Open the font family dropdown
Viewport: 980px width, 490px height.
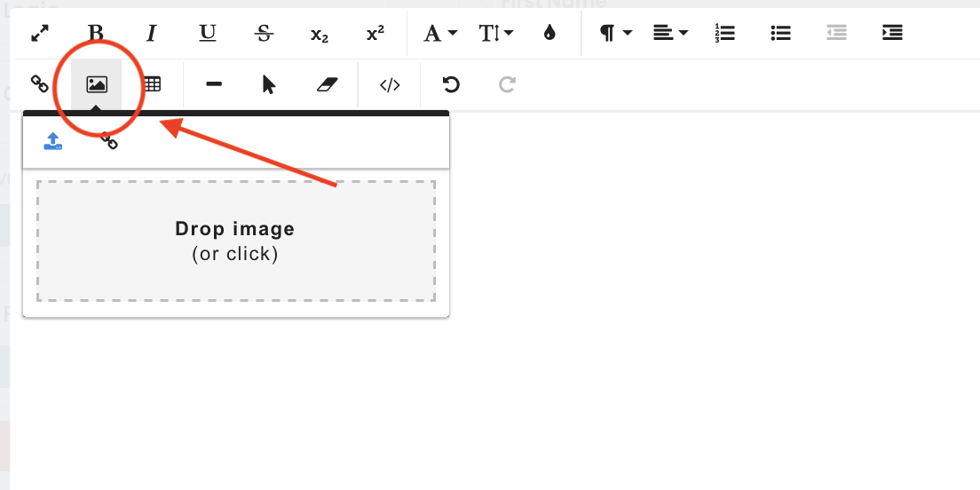coord(440,34)
